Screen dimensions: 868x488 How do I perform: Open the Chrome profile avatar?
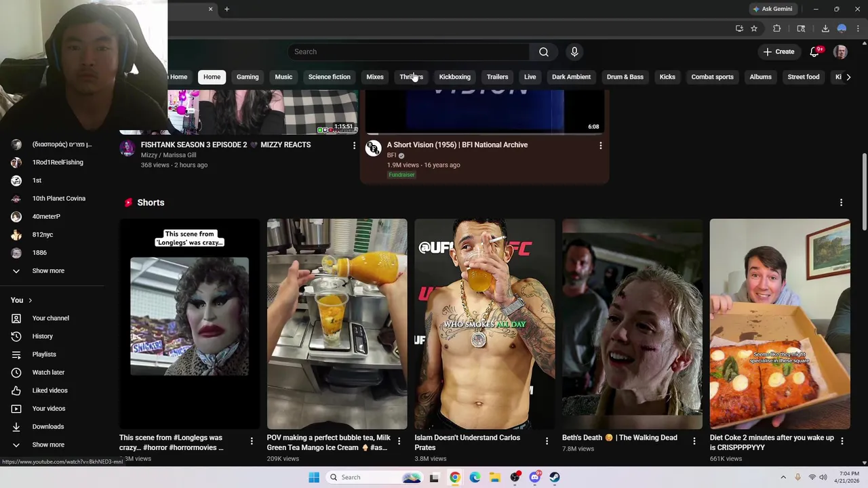[x=842, y=28]
